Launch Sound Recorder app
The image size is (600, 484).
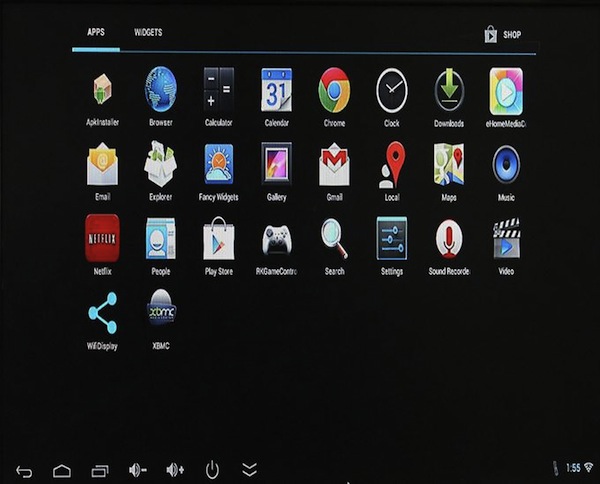pos(449,238)
